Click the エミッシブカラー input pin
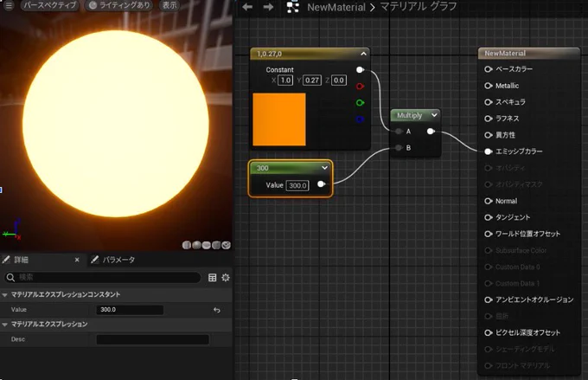The height and width of the screenshot is (380, 588). 488,151
